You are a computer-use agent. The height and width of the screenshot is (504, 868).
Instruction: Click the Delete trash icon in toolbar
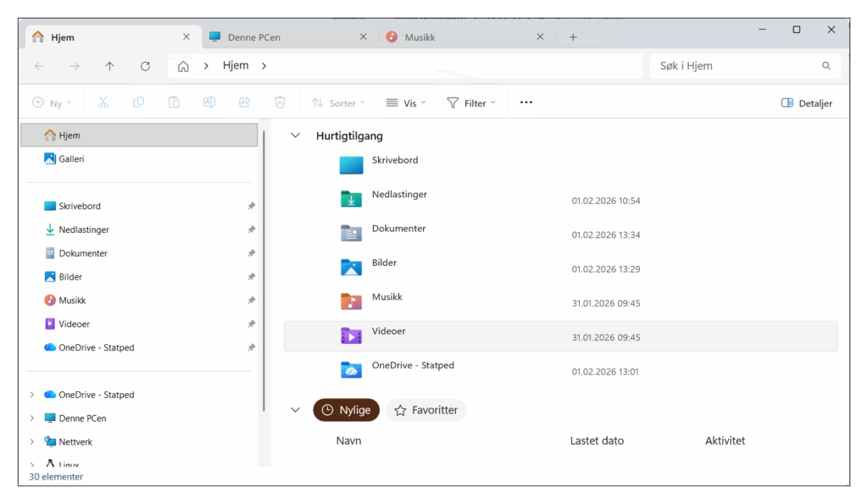point(280,102)
